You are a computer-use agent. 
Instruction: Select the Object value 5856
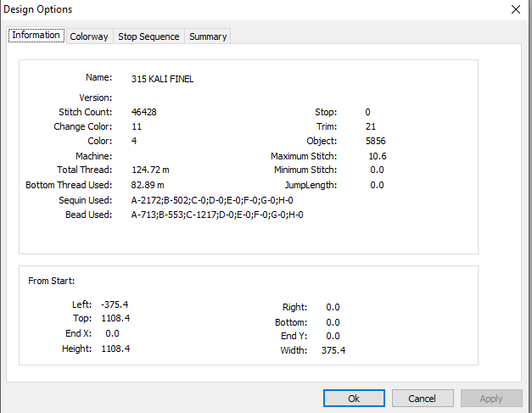click(375, 141)
